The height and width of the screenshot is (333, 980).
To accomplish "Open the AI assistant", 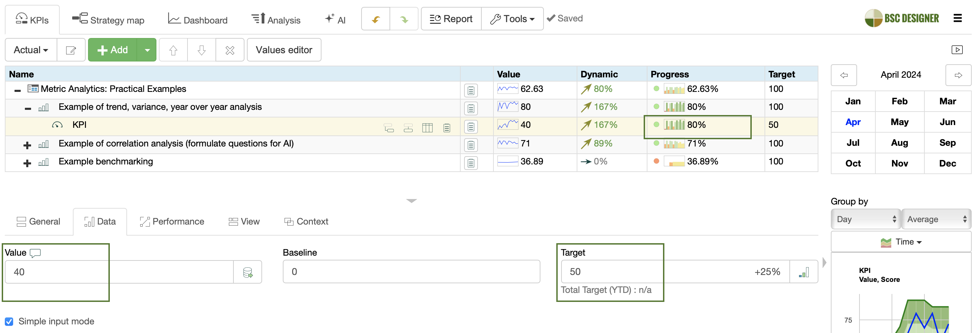I will click(x=335, y=19).
